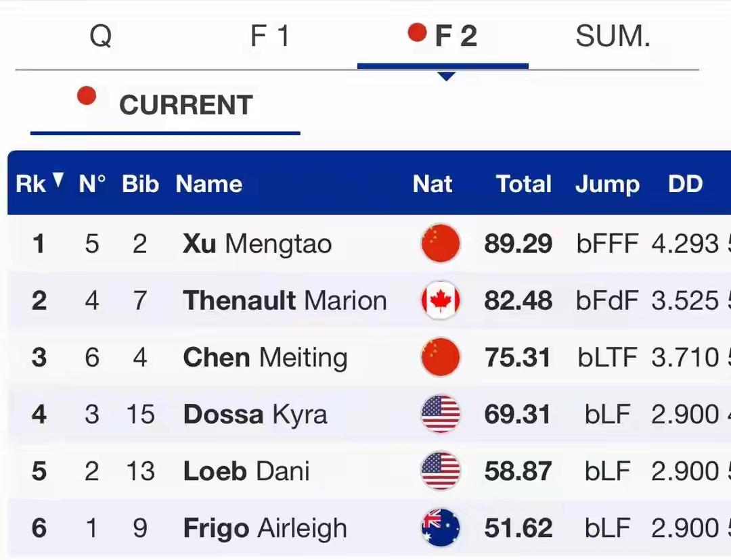Click Canada flag icon beside Thenault Marion
731x560 pixels.
click(441, 300)
